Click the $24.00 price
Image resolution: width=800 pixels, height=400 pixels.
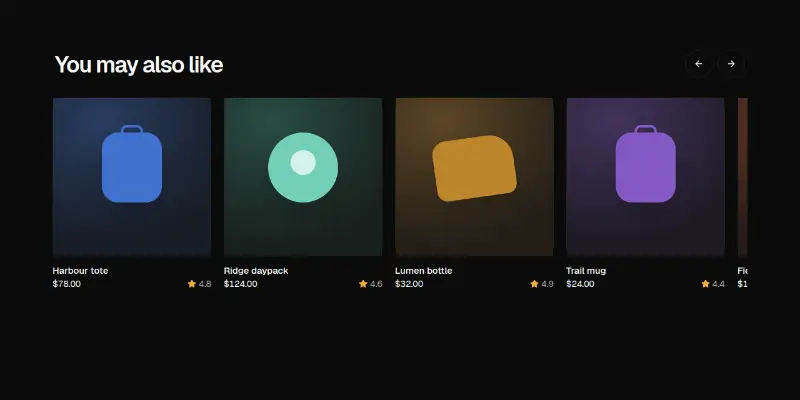[580, 284]
